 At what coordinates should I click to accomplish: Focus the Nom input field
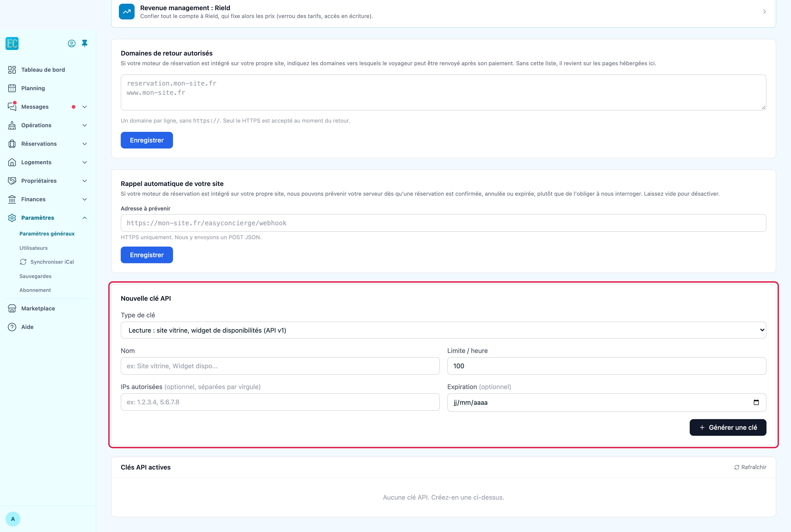(280, 366)
